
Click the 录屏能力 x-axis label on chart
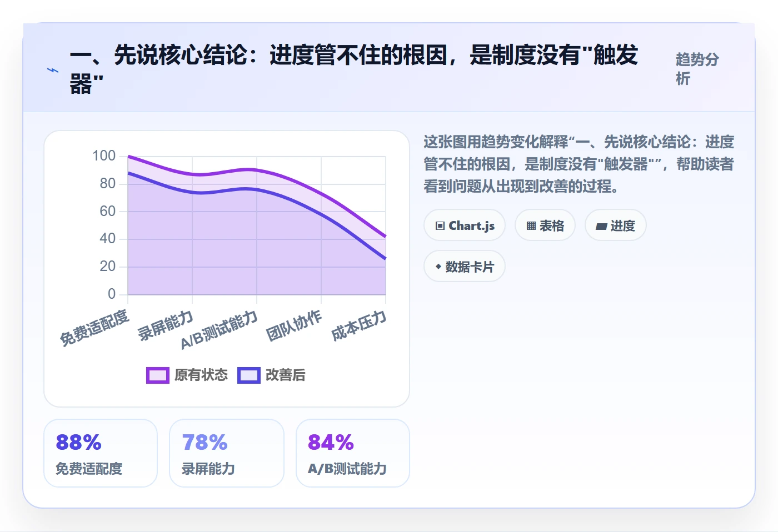click(166, 325)
